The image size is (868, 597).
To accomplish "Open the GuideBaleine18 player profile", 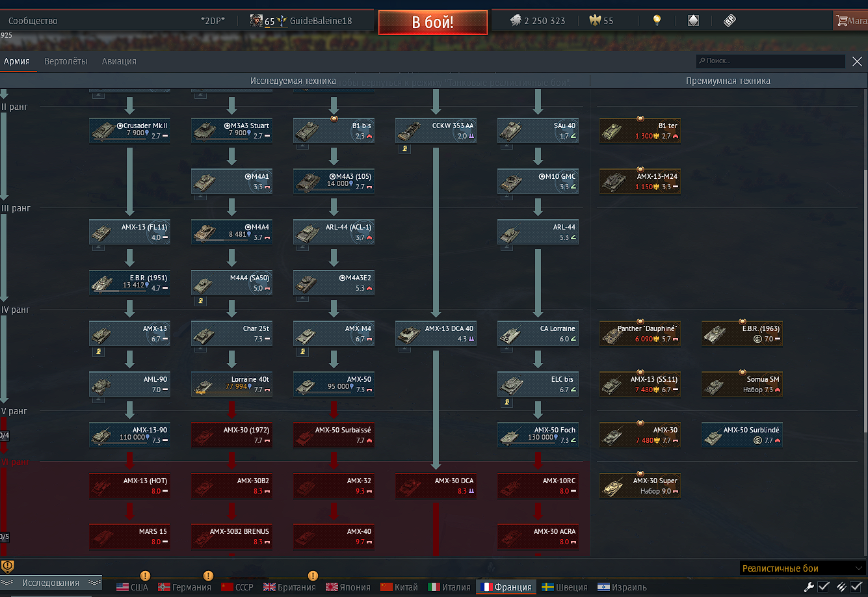I will (x=321, y=21).
